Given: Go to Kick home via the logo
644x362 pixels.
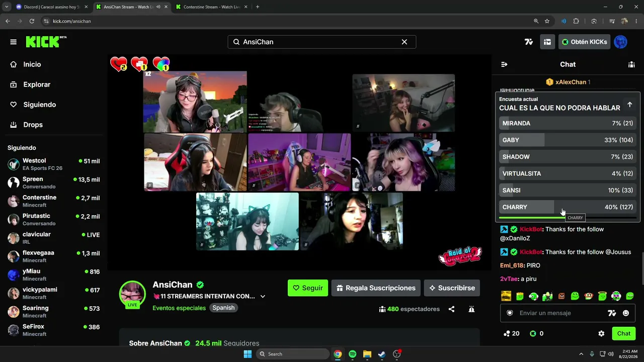Looking at the screenshot, I should pyautogui.click(x=46, y=42).
